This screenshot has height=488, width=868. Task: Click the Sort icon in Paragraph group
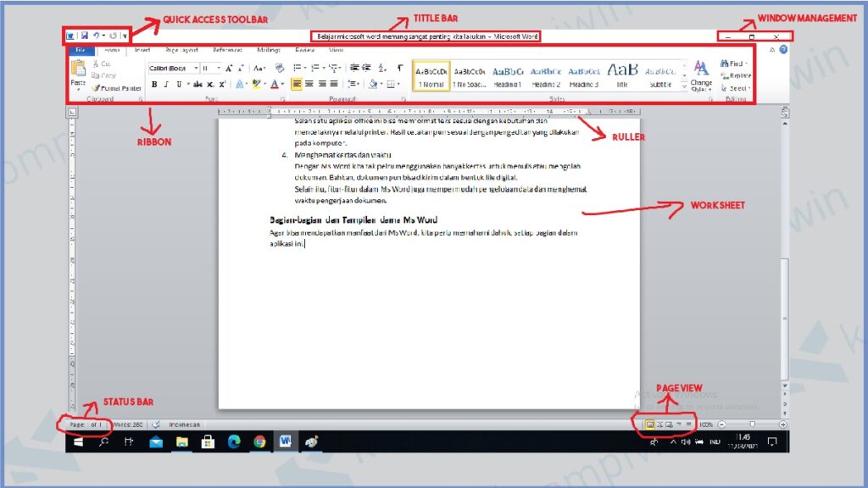coord(382,68)
